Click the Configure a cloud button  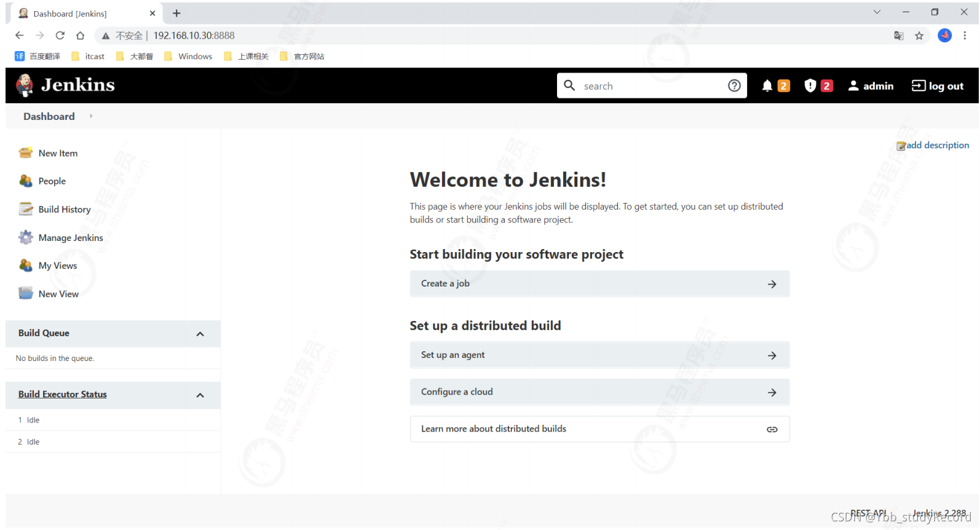click(599, 392)
